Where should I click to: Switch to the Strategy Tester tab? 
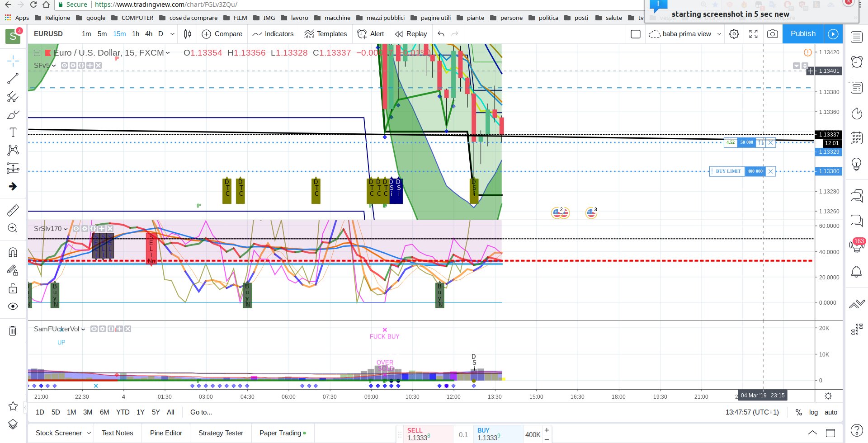[221, 433]
